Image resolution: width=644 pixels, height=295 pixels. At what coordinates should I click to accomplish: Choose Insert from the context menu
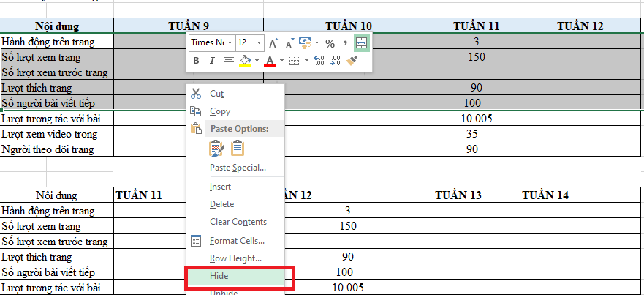coord(235,187)
